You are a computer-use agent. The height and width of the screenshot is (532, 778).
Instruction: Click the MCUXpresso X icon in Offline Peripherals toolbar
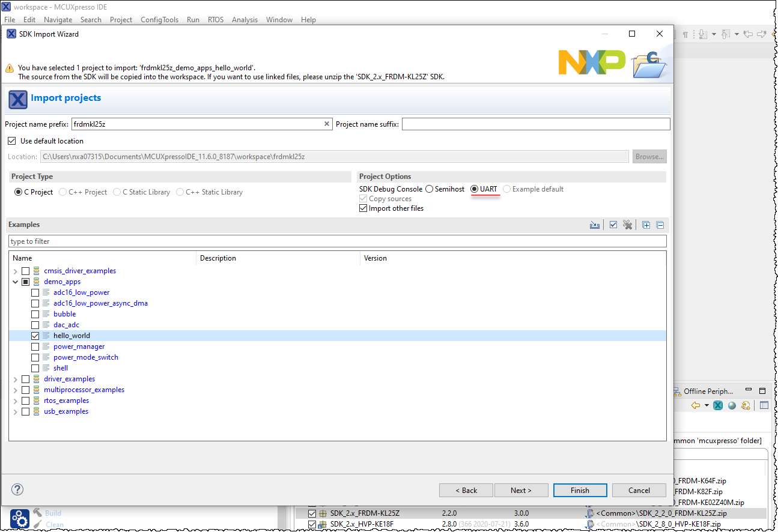click(x=718, y=405)
